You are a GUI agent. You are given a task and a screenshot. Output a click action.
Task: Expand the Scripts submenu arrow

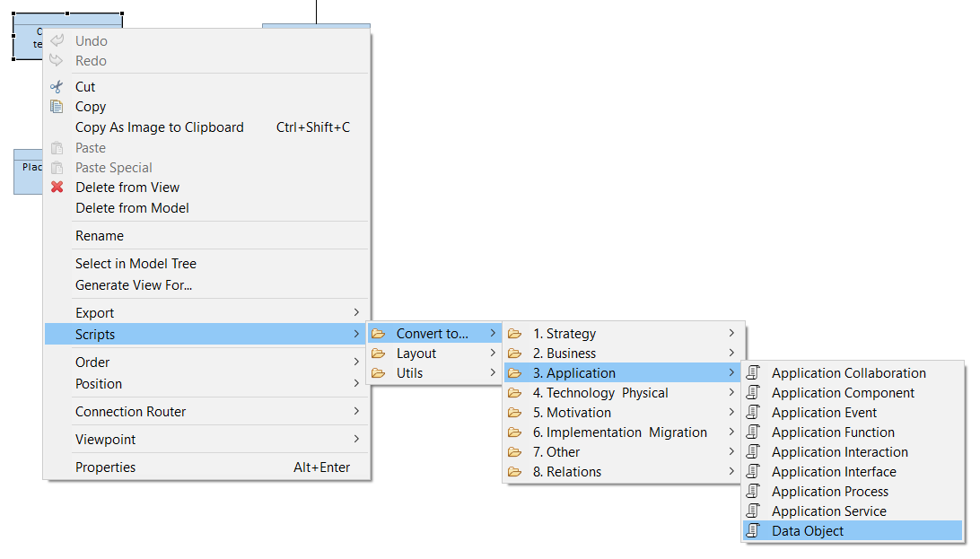click(356, 334)
